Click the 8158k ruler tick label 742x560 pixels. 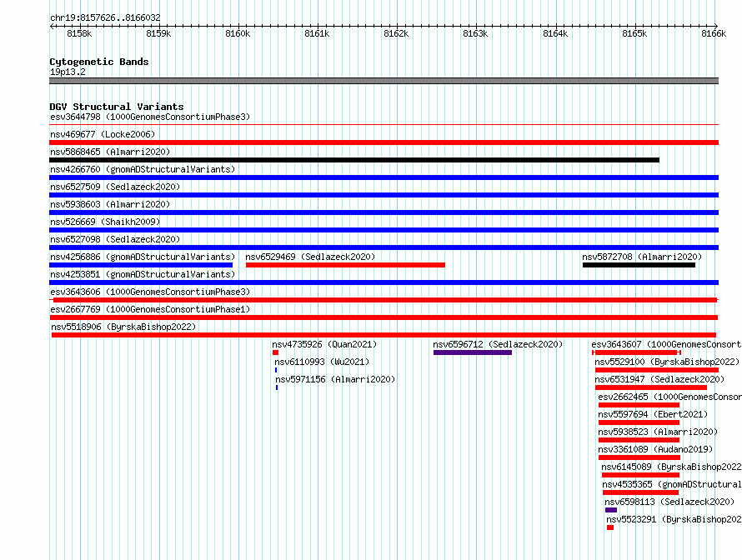point(79,33)
